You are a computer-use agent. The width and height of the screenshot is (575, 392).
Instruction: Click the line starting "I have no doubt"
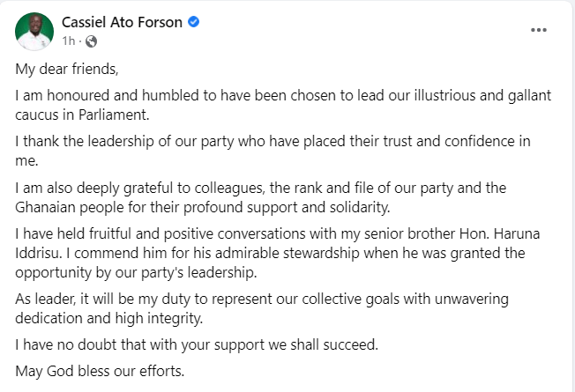coord(197,345)
